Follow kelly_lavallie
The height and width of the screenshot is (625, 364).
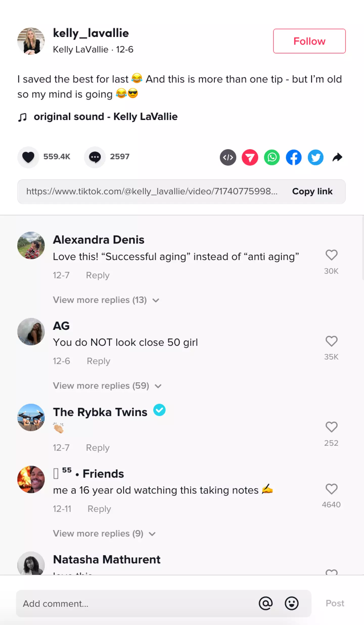(x=309, y=41)
